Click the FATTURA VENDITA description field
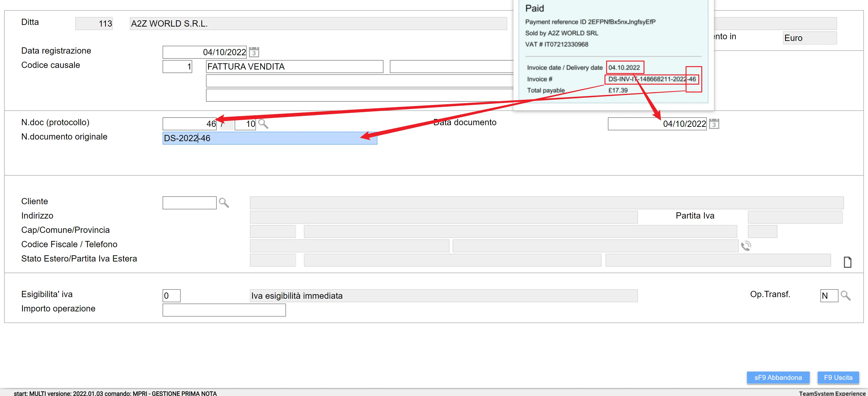 (x=294, y=66)
